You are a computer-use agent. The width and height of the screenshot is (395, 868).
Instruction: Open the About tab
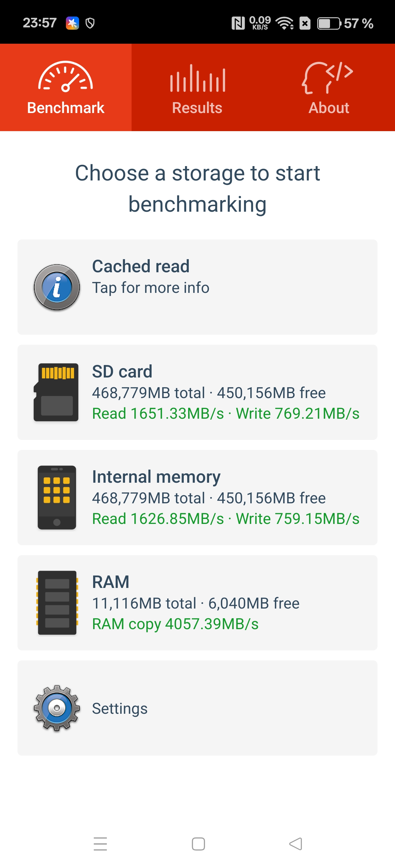click(x=329, y=108)
